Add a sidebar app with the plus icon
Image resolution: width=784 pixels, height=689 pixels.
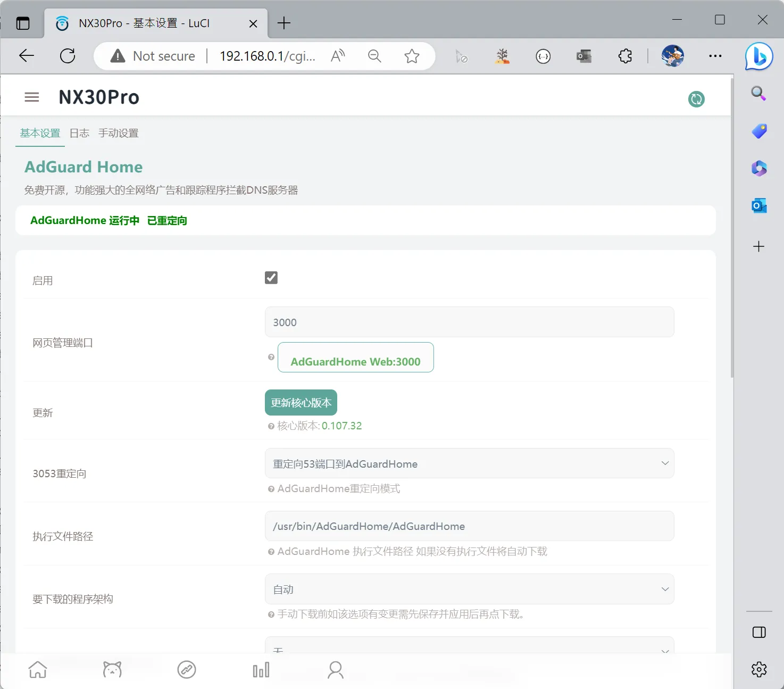tap(759, 246)
